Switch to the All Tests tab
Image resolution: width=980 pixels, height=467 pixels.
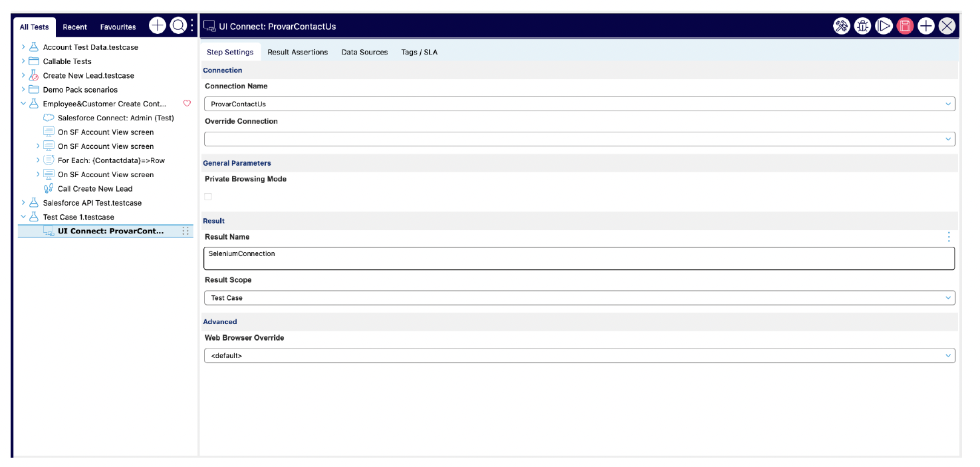[x=34, y=27]
